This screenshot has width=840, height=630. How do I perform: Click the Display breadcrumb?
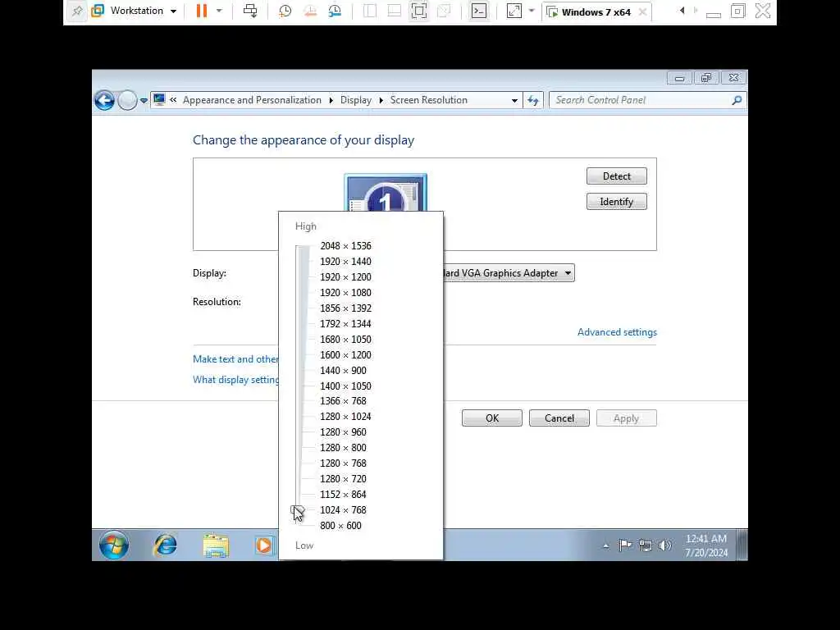(356, 100)
